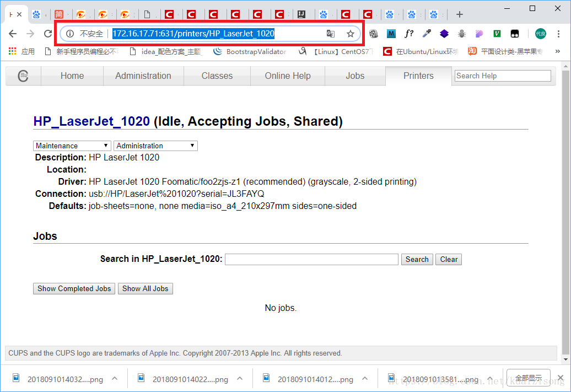The height and width of the screenshot is (392, 571).
Task: Open 在Ubuntu/Linux环境 bookmark
Action: 421,51
